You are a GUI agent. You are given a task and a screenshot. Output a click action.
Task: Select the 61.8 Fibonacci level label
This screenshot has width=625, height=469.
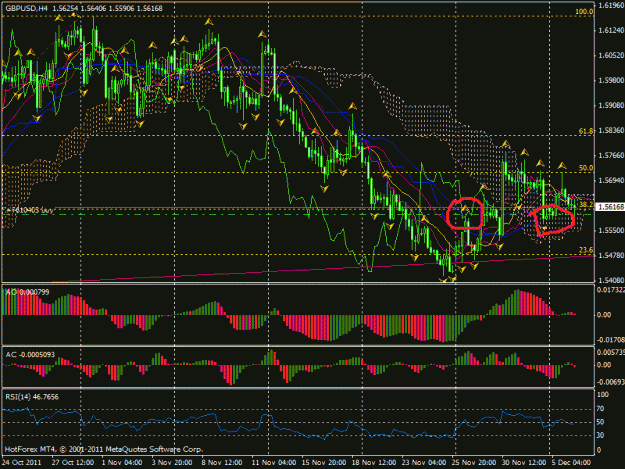(x=585, y=131)
